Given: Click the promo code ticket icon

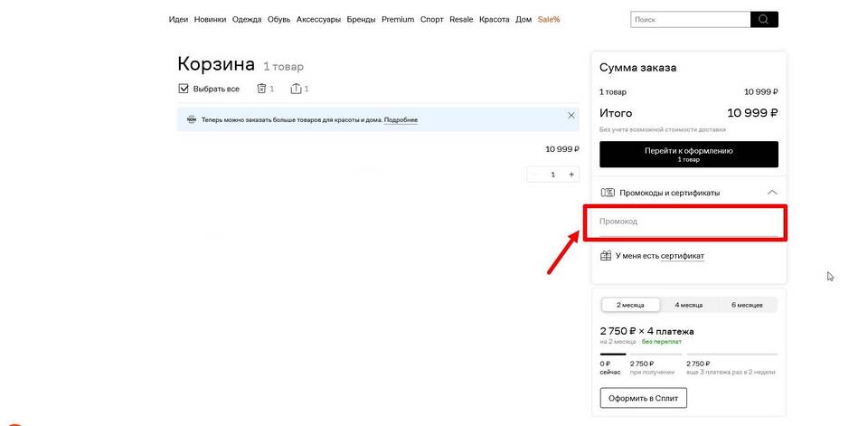Looking at the screenshot, I should [x=608, y=193].
